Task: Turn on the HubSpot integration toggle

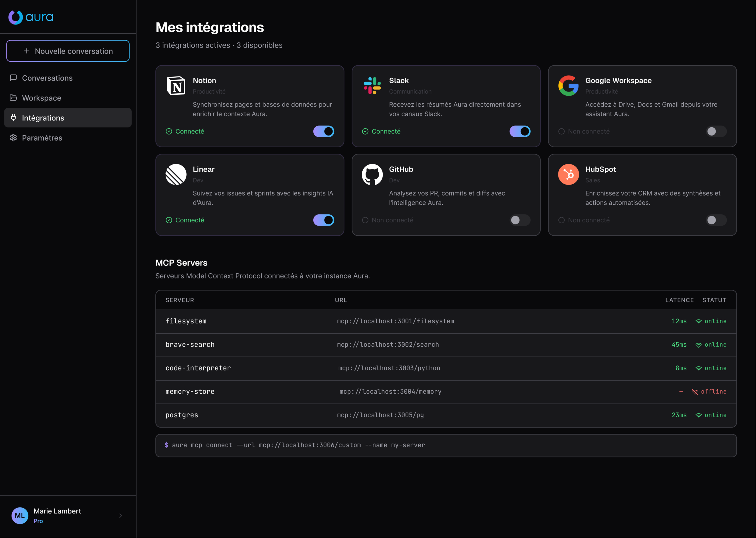Action: coord(716,220)
